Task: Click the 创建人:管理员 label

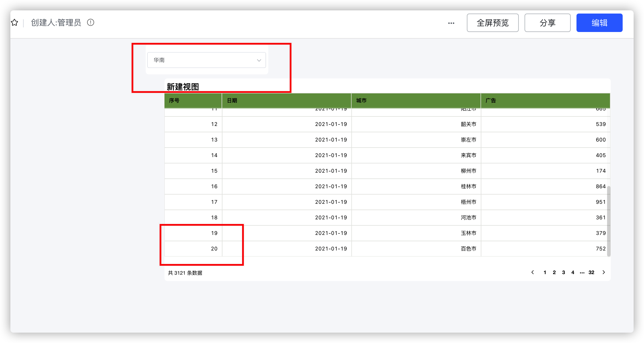Action: (x=56, y=22)
